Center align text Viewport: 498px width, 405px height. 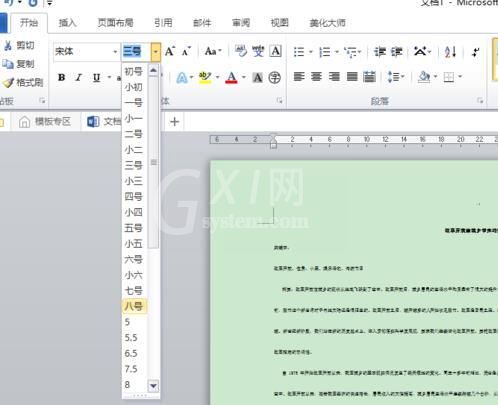316,77
